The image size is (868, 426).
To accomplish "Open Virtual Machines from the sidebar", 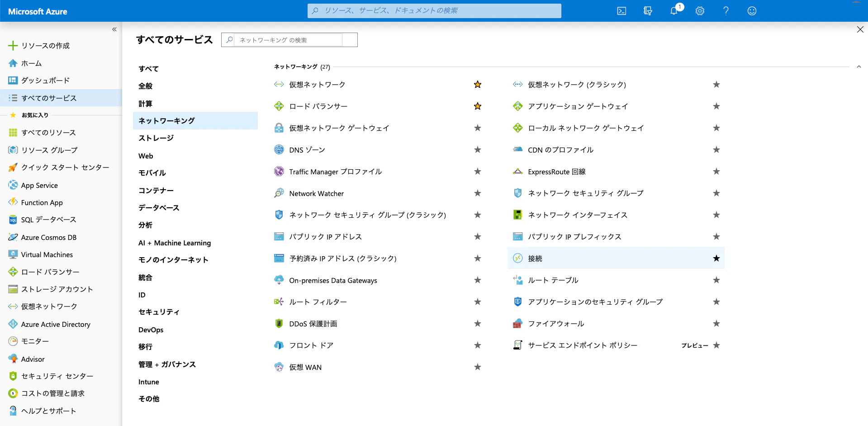I will point(61,255).
